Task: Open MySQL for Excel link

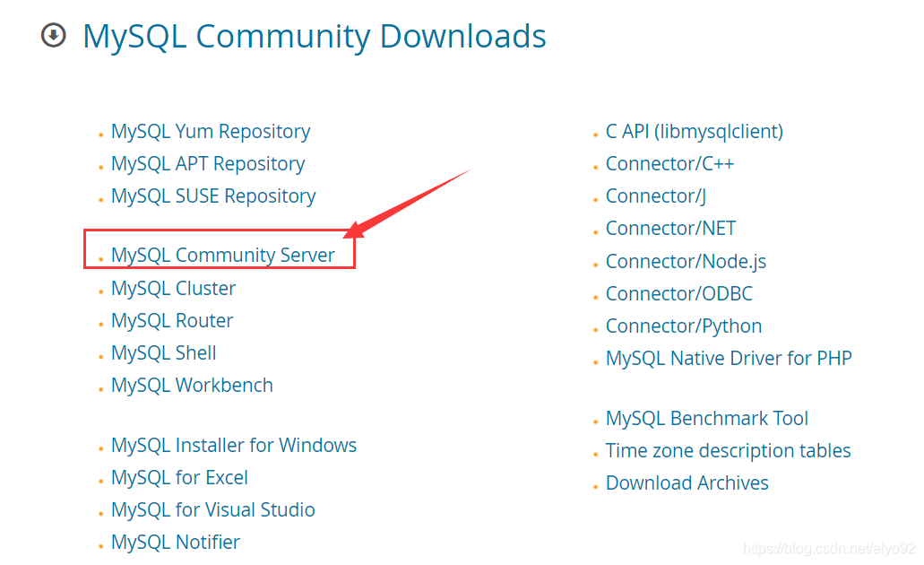Action: 180,478
